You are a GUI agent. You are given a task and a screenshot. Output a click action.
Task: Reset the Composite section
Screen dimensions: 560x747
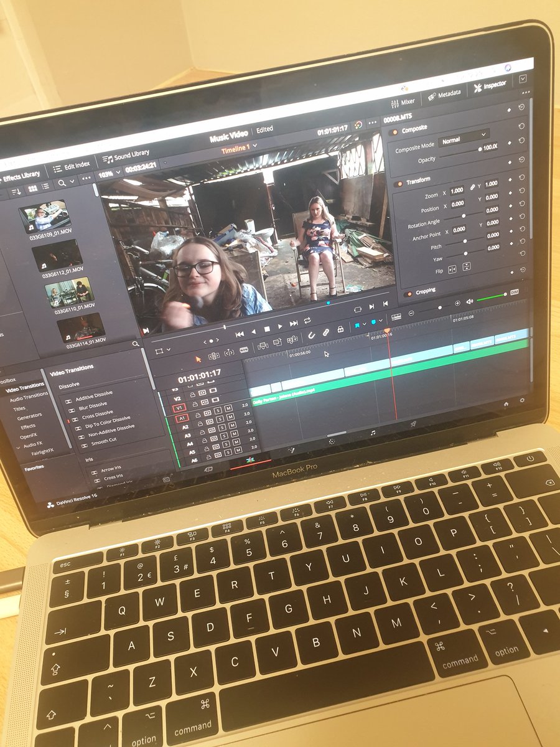[521, 106]
